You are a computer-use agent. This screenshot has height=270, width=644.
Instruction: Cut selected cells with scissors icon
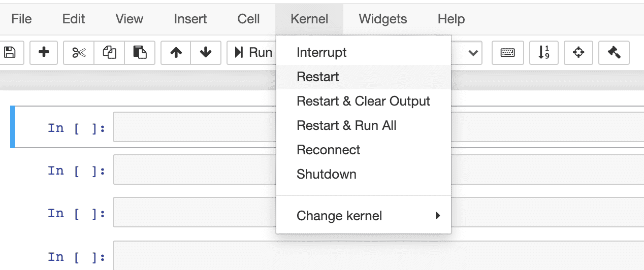[x=79, y=52]
